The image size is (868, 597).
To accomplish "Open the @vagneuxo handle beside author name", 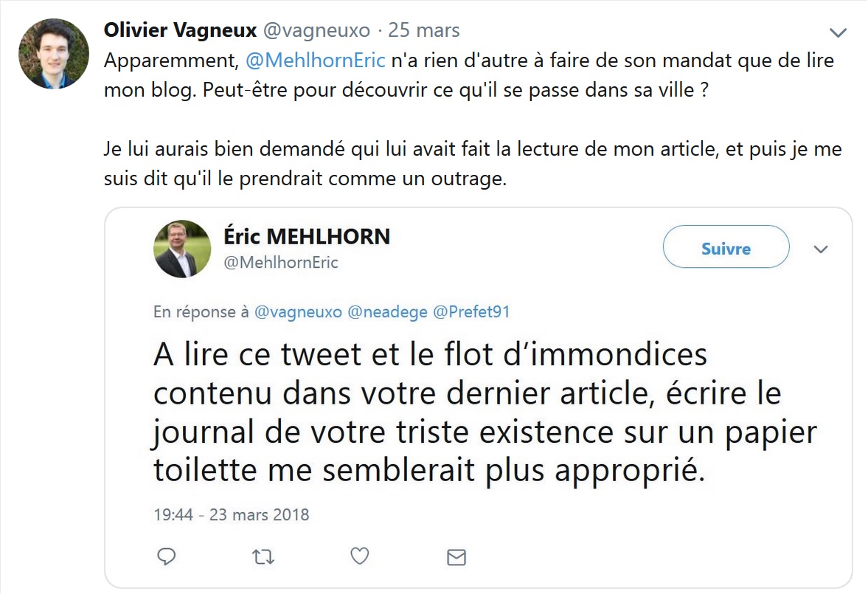I will pyautogui.click(x=316, y=30).
